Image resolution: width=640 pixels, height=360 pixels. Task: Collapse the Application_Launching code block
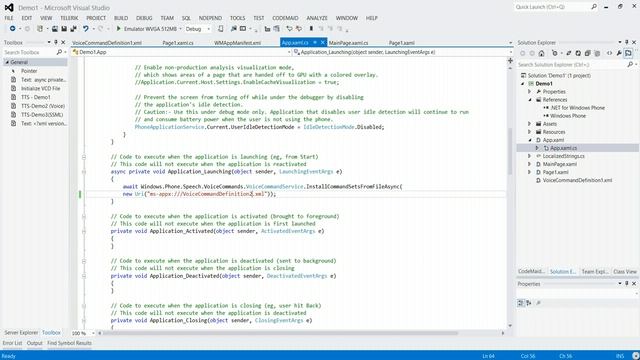84,172
